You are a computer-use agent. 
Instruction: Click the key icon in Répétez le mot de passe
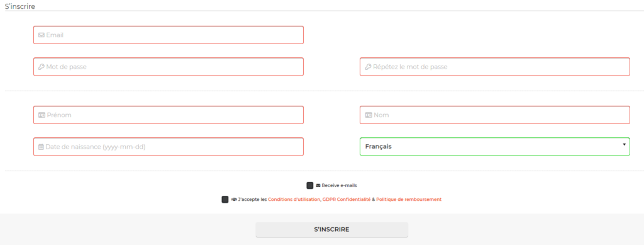(368, 67)
